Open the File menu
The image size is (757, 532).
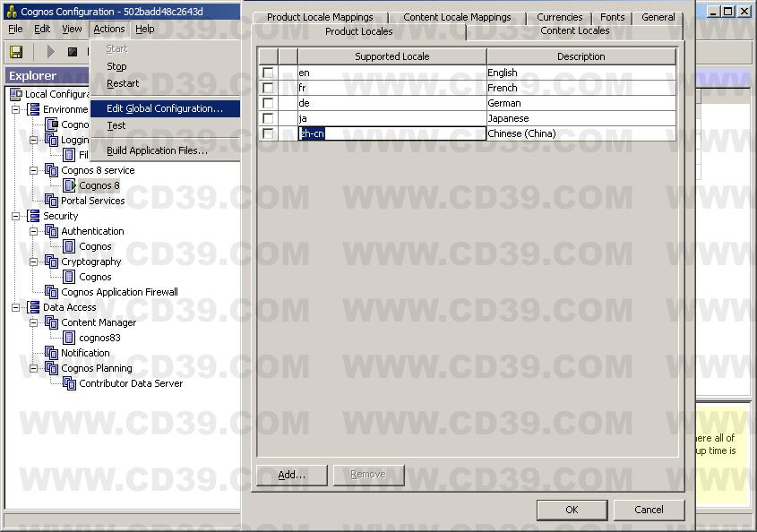point(15,29)
